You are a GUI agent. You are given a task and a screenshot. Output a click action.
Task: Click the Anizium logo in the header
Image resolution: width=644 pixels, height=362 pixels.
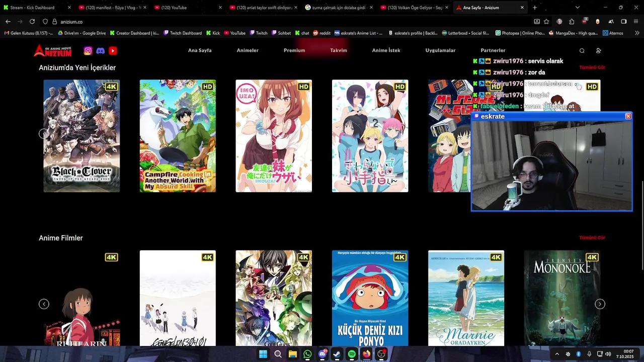tap(53, 50)
